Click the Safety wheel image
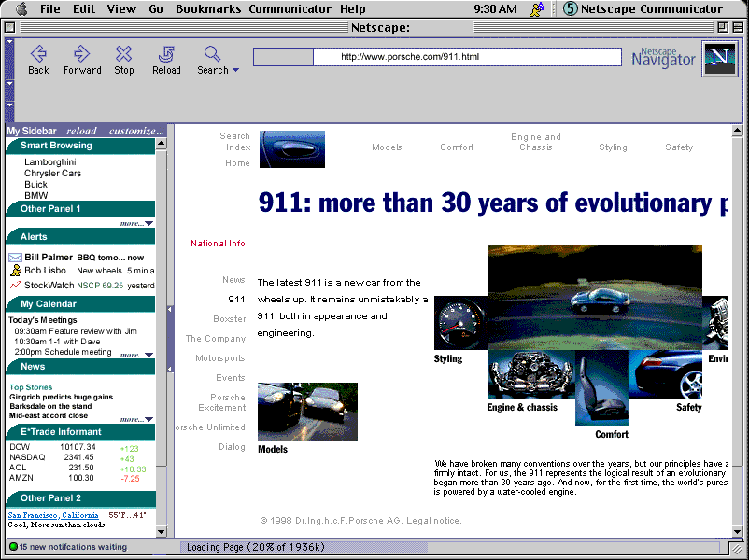This screenshot has height=560, width=749. (665, 374)
